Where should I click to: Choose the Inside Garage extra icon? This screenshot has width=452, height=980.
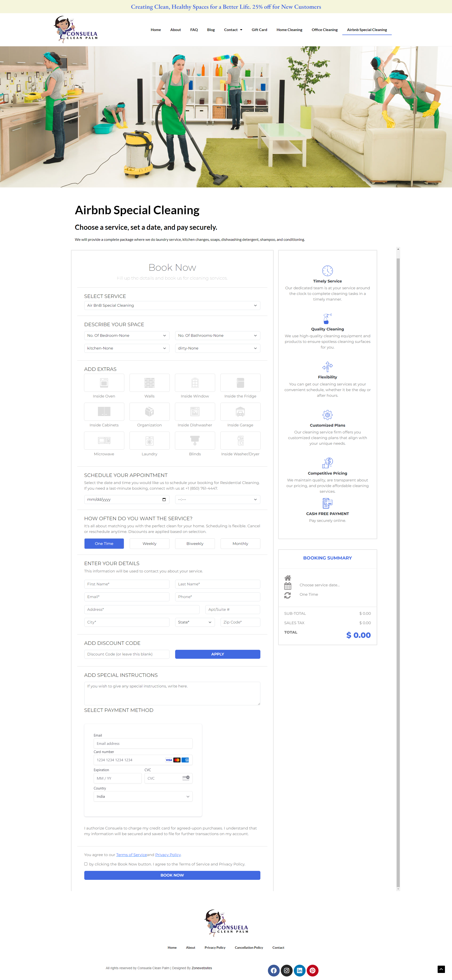(x=240, y=412)
